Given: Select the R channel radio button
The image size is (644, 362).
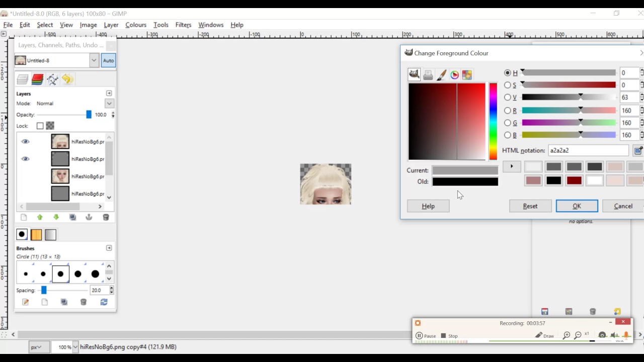Looking at the screenshot, I should [507, 110].
